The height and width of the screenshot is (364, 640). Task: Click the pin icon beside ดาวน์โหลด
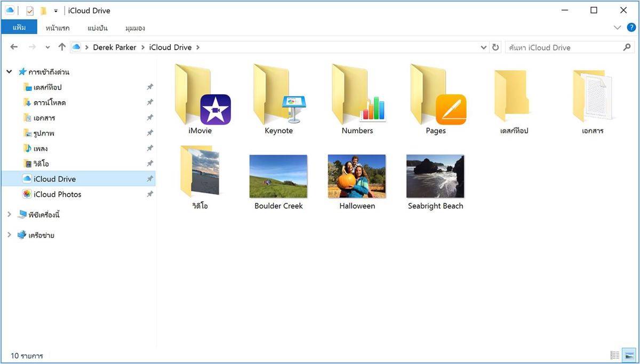pyautogui.click(x=150, y=102)
